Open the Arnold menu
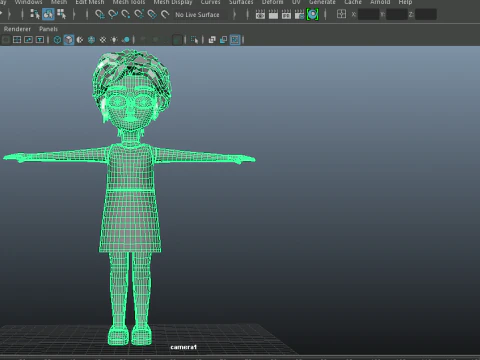This screenshot has width=480, height=360. pos(380,2)
